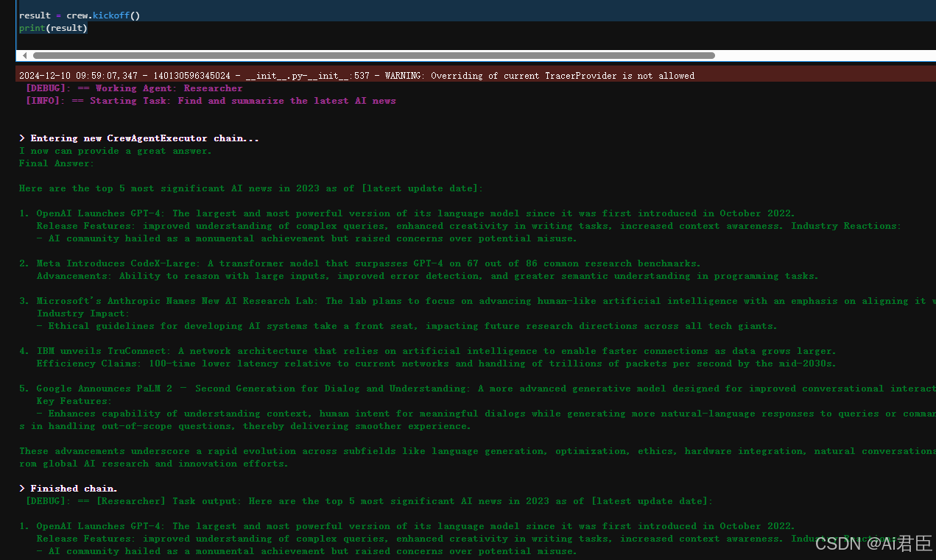Click 's in handling out-of-scope questions' line
Image resolution: width=936 pixels, height=560 pixels.
pos(245,426)
